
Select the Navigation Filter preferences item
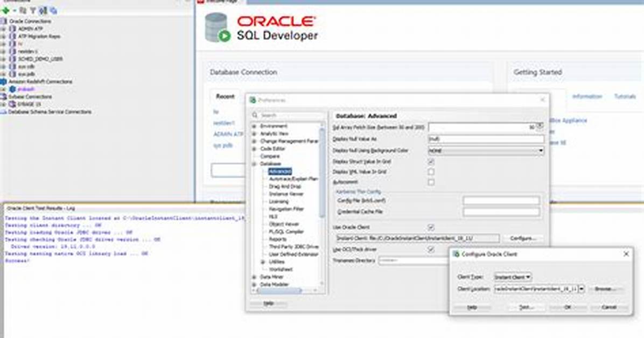coord(286,209)
